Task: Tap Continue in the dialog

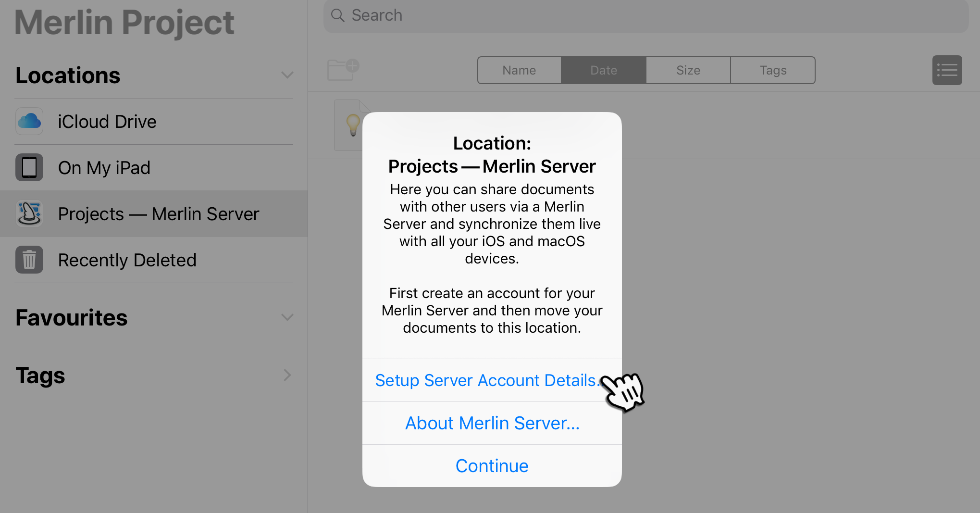Action: point(492,466)
